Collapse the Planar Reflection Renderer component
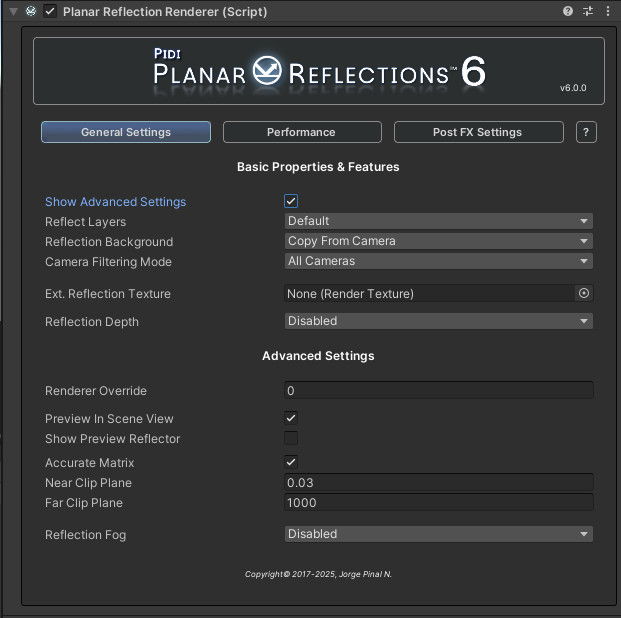The height and width of the screenshot is (618, 621). click(x=13, y=11)
